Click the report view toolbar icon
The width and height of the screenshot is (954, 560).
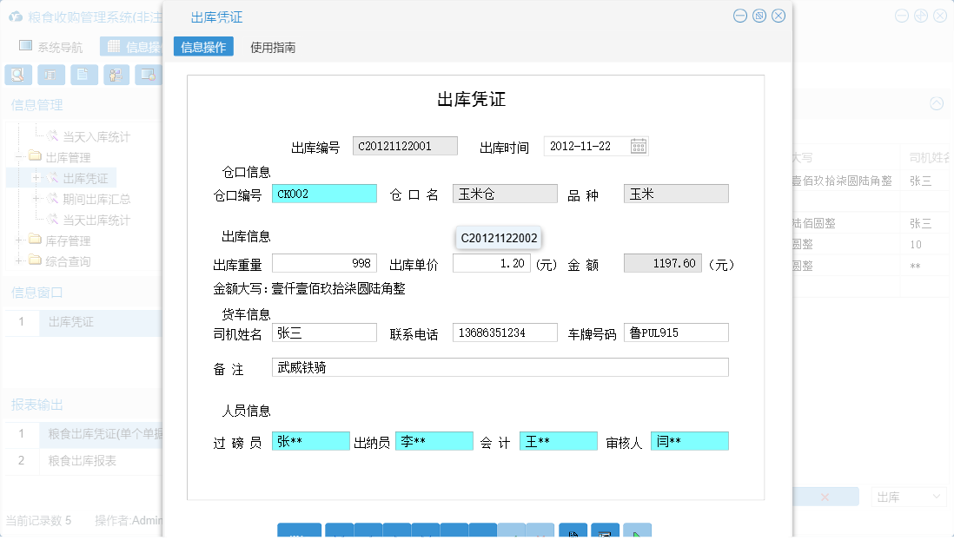[51, 75]
